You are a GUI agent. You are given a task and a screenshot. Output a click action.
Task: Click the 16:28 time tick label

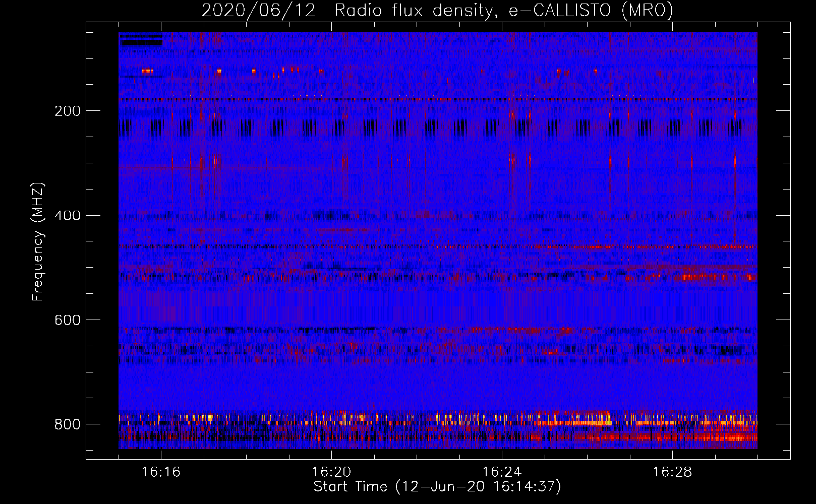(672, 472)
